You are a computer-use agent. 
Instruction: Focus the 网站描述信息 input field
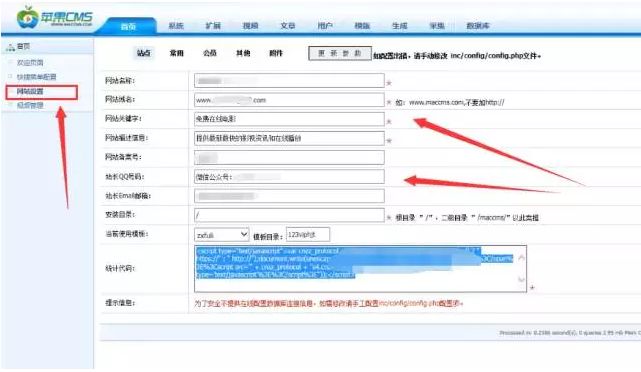click(x=289, y=138)
